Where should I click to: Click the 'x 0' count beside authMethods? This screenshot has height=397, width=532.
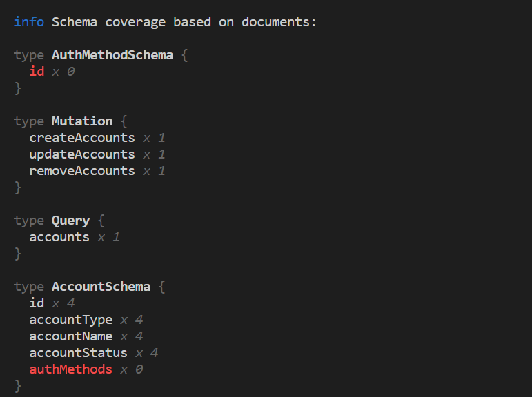click(131, 369)
